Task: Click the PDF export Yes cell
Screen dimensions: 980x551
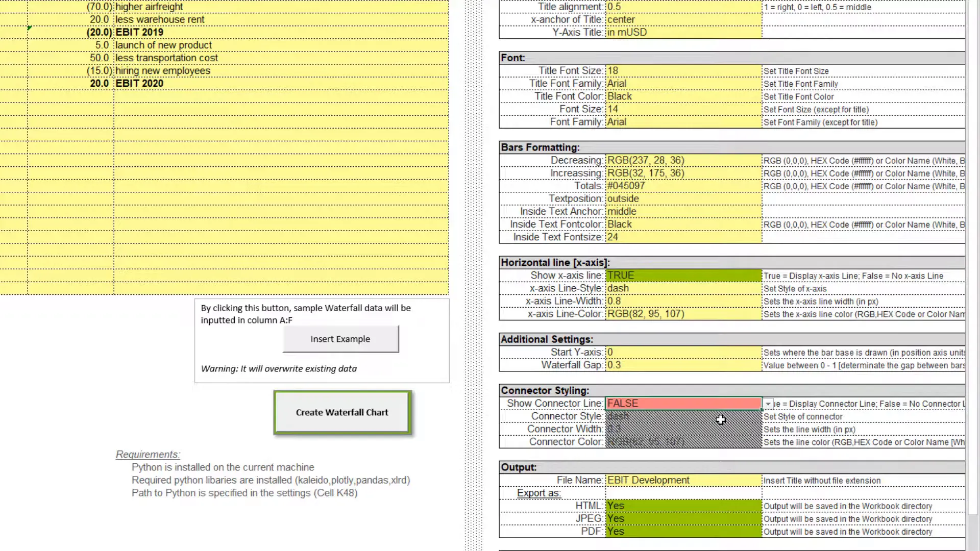Action: click(682, 531)
